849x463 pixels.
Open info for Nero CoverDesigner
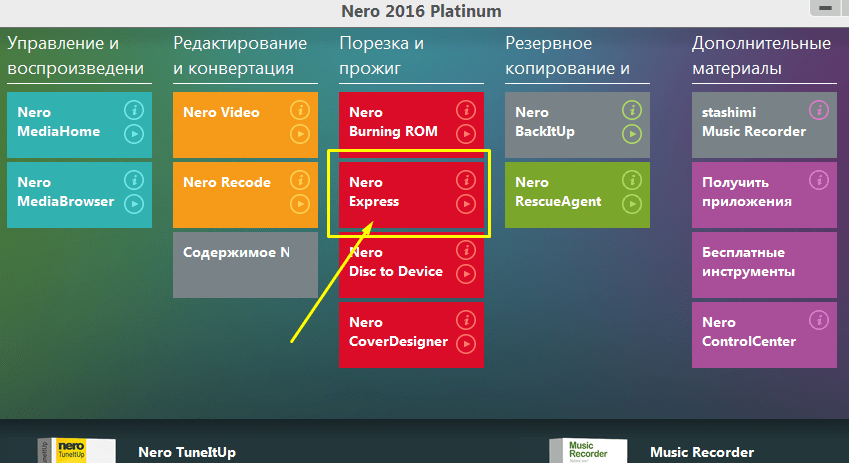point(465,320)
